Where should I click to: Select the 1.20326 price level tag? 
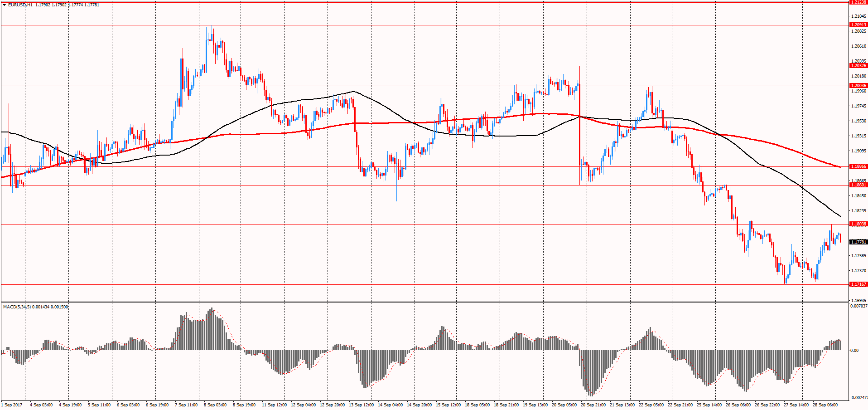[858, 66]
